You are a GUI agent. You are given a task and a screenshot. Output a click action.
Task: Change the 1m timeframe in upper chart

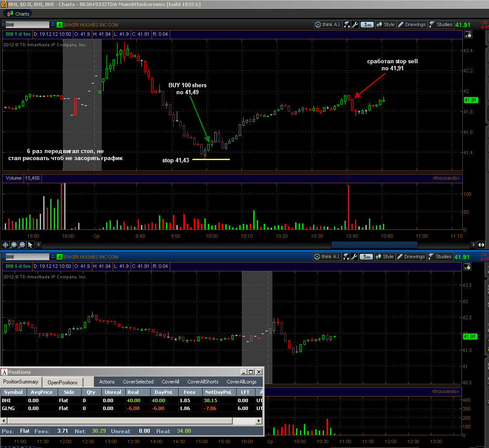tap(367, 24)
